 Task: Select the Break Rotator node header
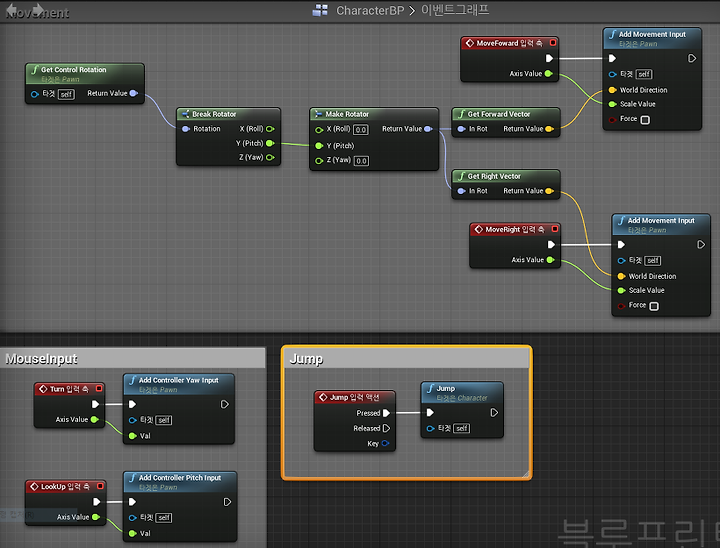[228, 114]
